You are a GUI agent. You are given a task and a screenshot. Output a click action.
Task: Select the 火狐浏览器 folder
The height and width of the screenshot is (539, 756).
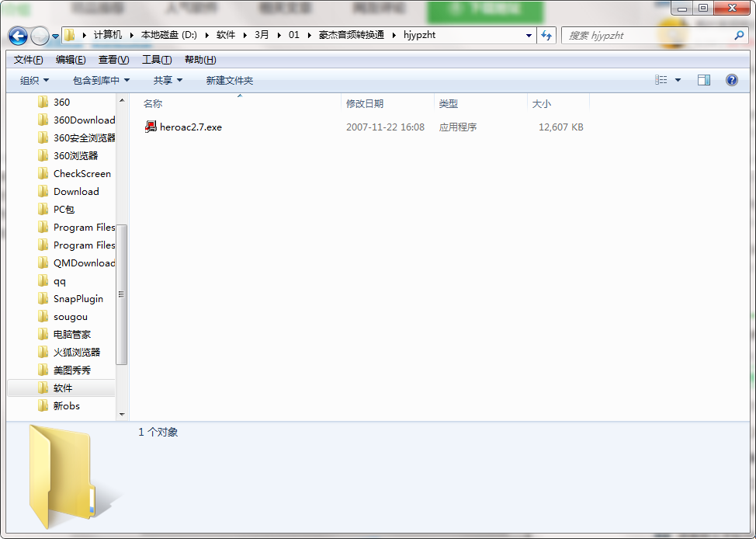[x=77, y=352]
